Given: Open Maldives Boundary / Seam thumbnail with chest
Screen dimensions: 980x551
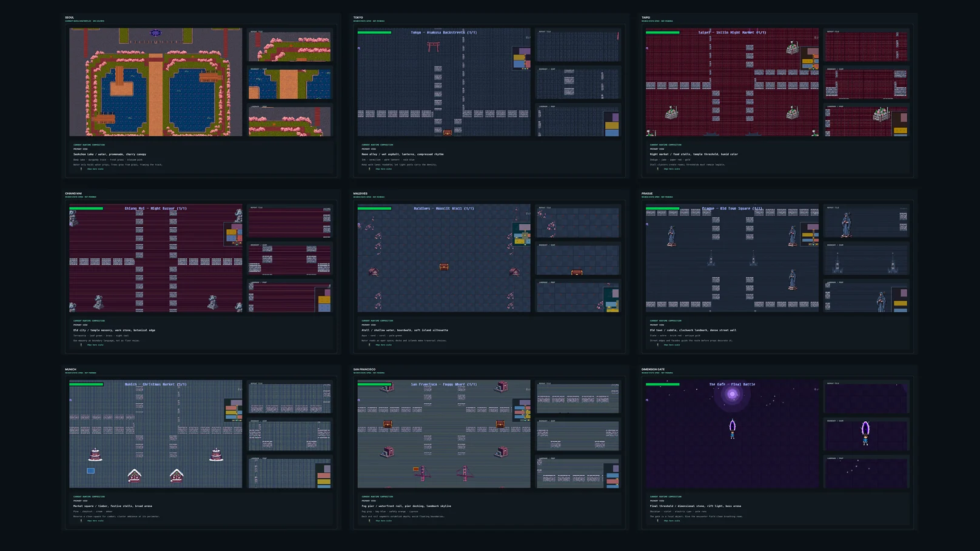Looking at the screenshot, I should (x=578, y=260).
